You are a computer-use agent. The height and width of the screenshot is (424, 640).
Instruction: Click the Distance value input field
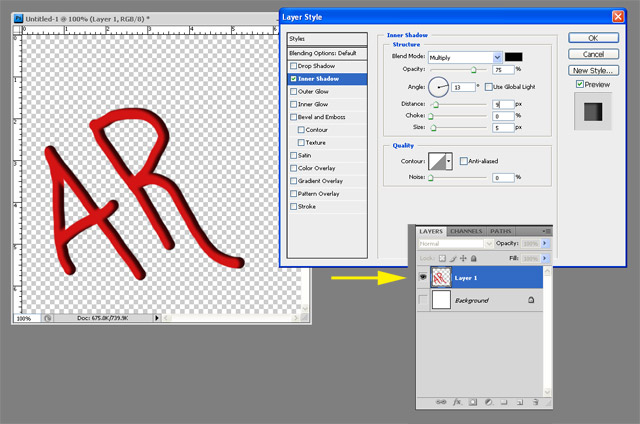(x=503, y=104)
